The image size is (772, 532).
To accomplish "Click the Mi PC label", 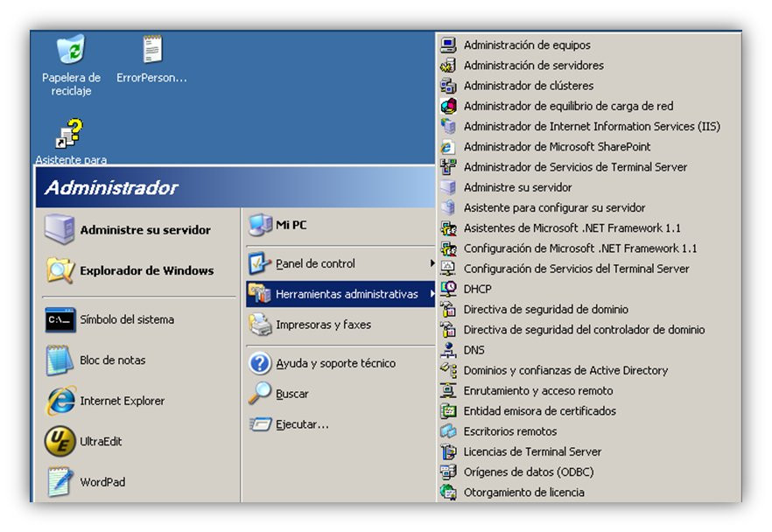I will click(x=291, y=225).
